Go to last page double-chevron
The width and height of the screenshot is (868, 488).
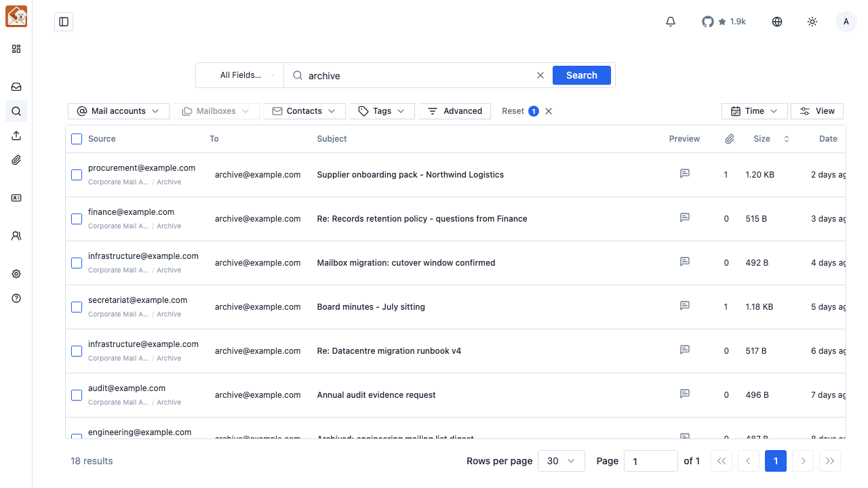click(830, 461)
